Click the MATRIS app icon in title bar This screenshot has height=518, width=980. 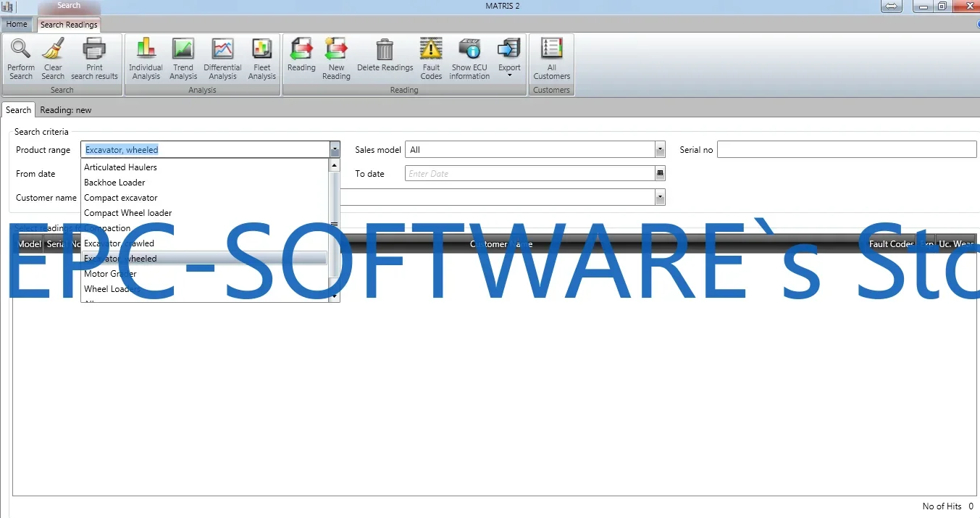tap(7, 7)
